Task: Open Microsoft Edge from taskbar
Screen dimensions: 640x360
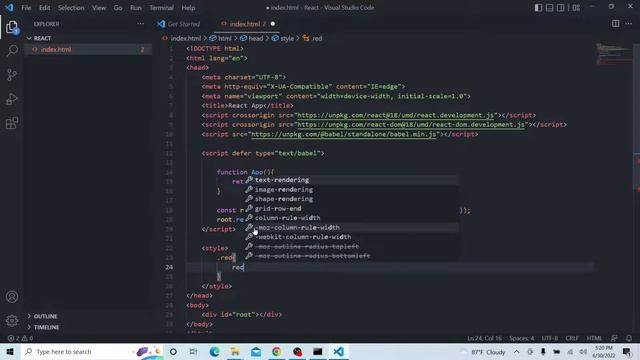Action: coord(214,351)
